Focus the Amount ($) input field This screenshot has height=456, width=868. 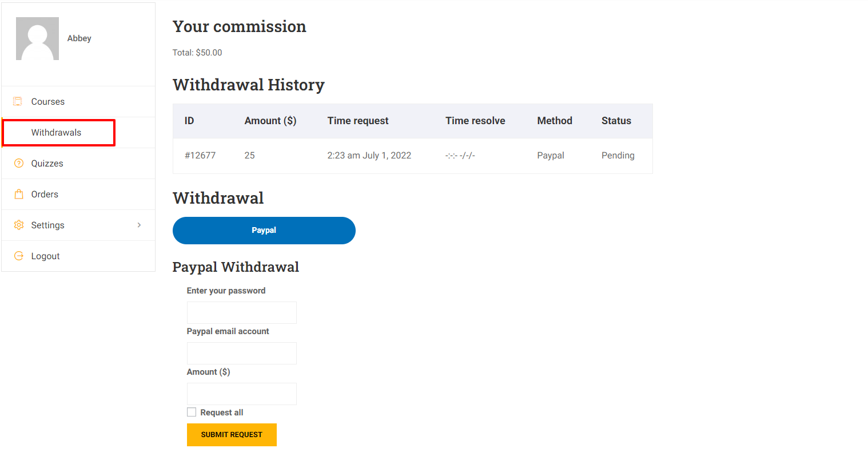tap(242, 394)
